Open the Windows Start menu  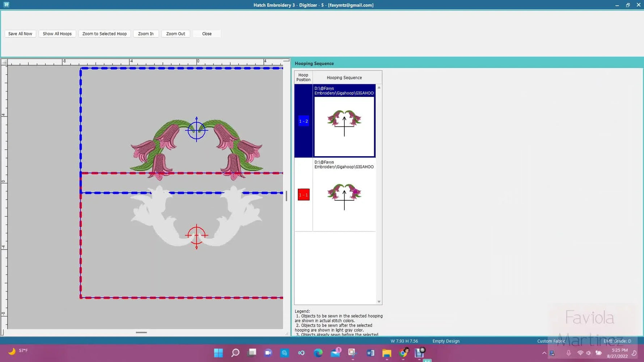tap(218, 353)
